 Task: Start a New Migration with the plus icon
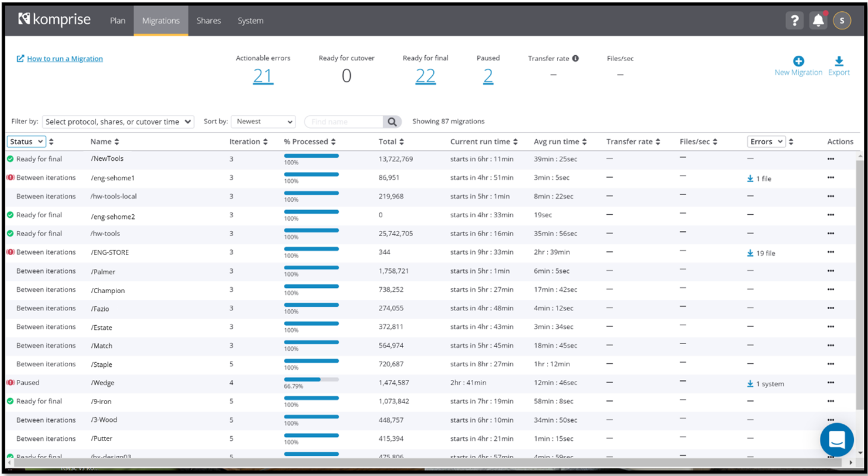[x=798, y=62]
